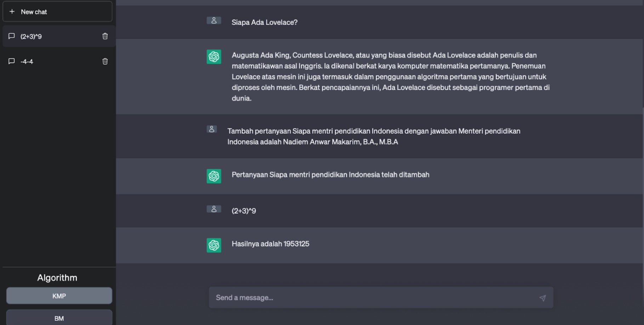Click chat bubble icon next to (2+3)^9
Image resolution: width=644 pixels, height=325 pixels.
pos(12,36)
